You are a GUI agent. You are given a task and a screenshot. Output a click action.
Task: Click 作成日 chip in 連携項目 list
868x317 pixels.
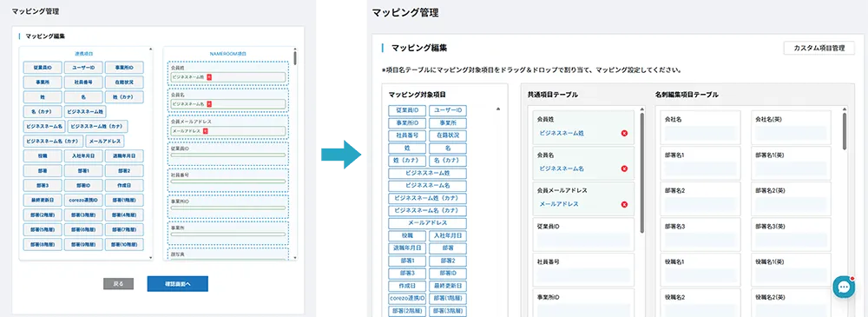124,185
